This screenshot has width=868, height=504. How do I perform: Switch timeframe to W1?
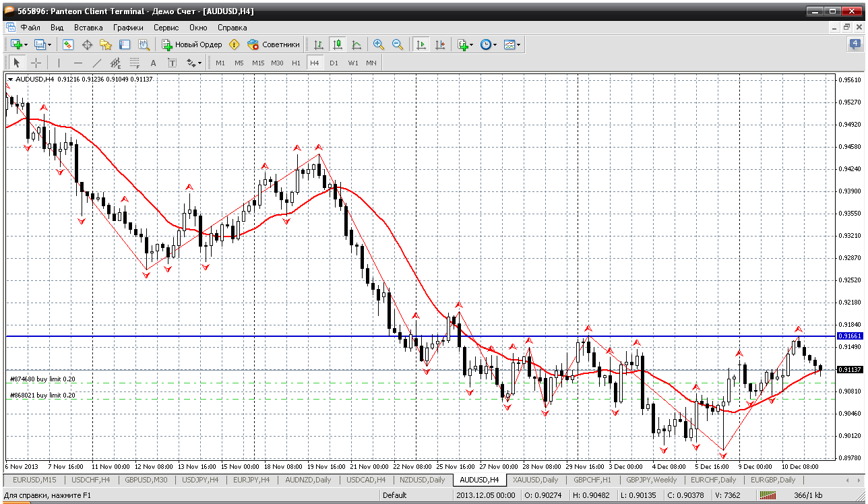pos(352,63)
